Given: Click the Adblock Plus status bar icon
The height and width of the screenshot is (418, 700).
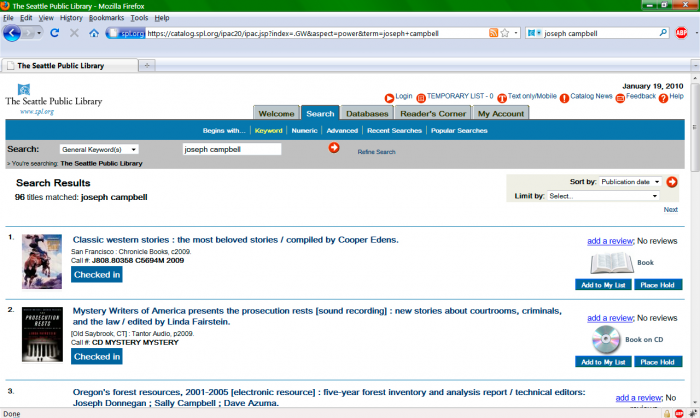Looking at the screenshot, I should (x=679, y=414).
